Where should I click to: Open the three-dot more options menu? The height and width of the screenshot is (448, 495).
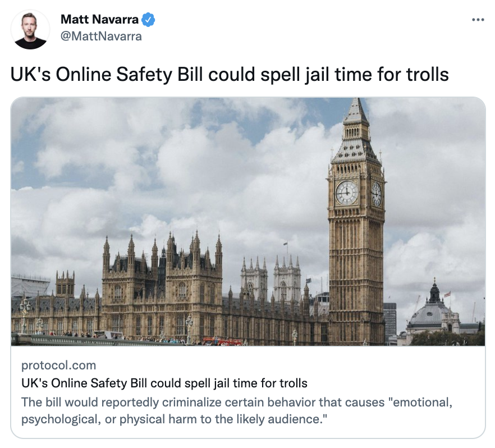click(x=478, y=20)
